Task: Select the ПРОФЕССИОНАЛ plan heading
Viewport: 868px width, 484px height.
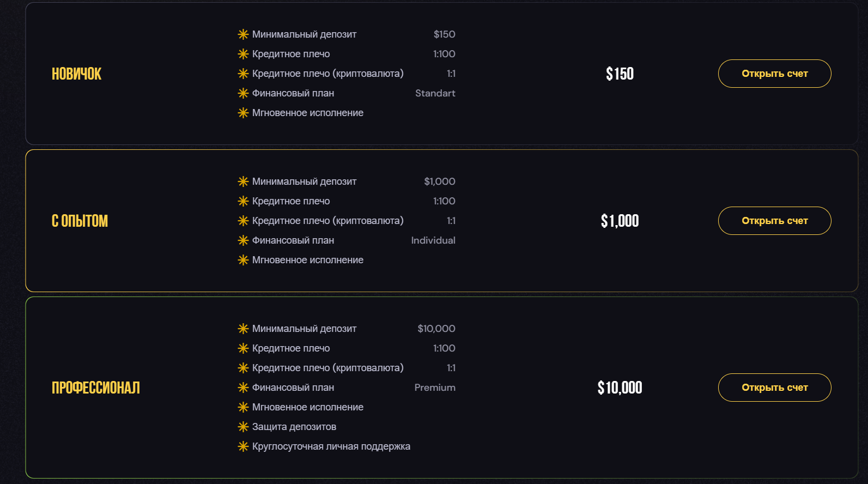Action: click(x=96, y=388)
